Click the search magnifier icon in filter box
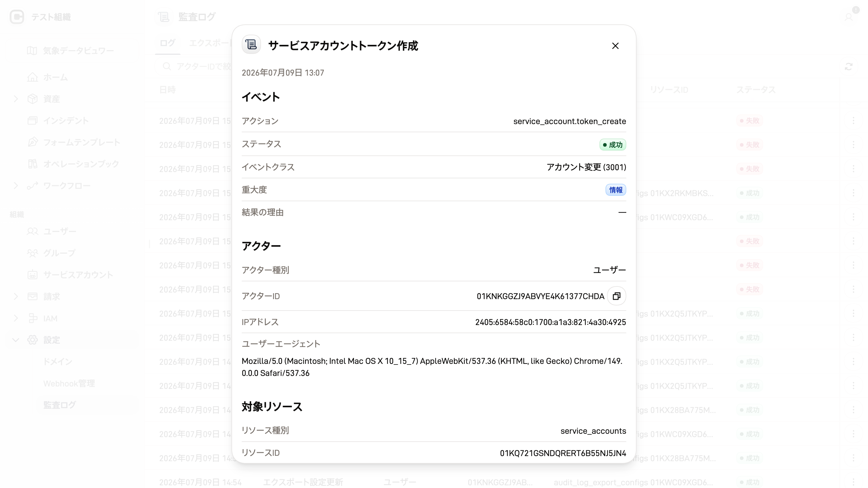This screenshot has width=868, height=488. [167, 66]
